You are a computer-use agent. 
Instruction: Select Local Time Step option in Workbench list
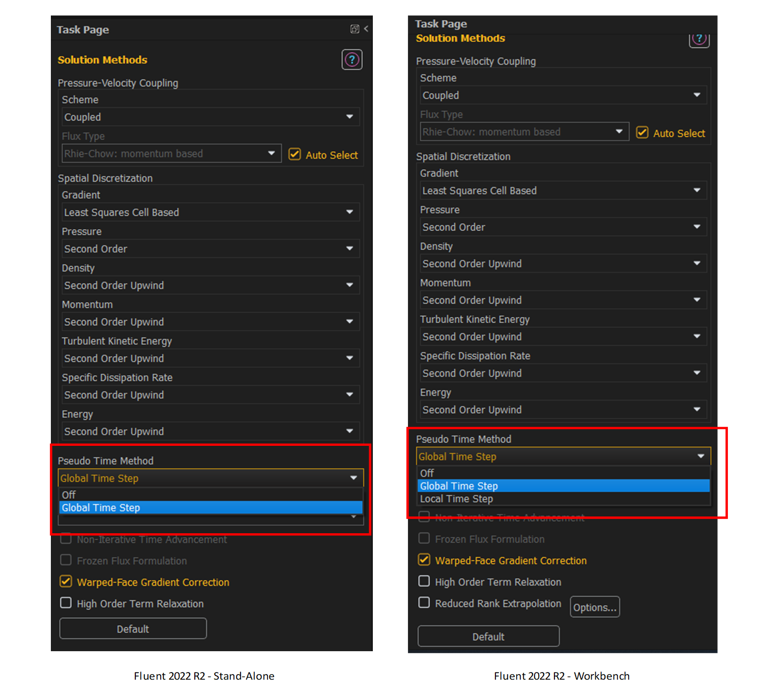pos(564,499)
